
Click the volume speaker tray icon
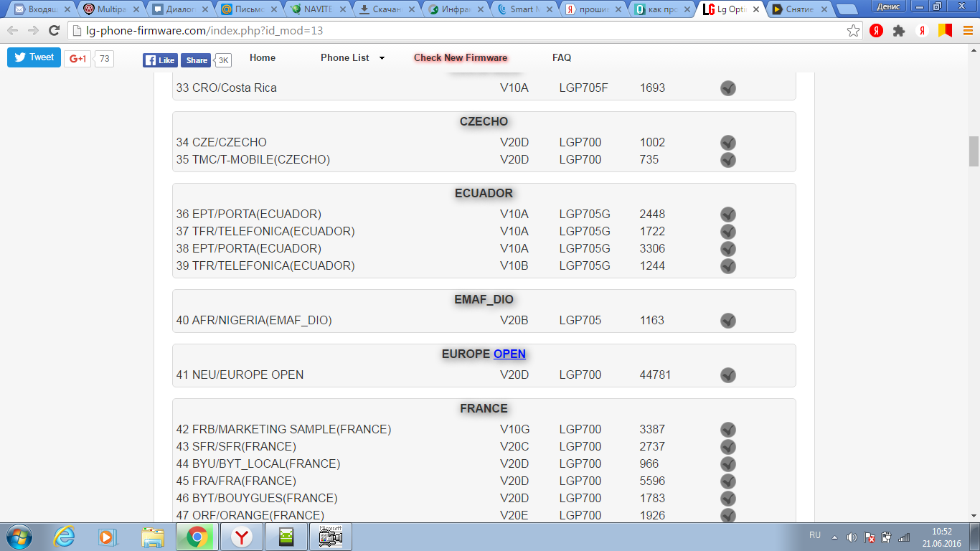pyautogui.click(x=852, y=537)
